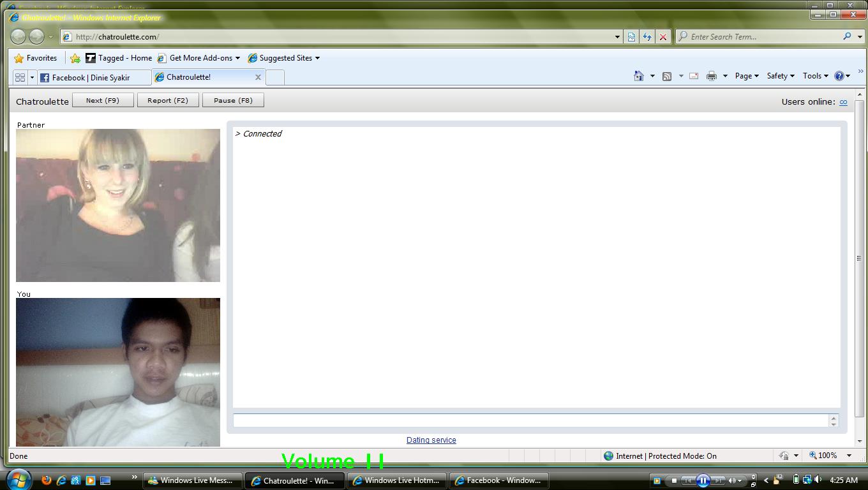Open the Safety menu

click(781, 76)
